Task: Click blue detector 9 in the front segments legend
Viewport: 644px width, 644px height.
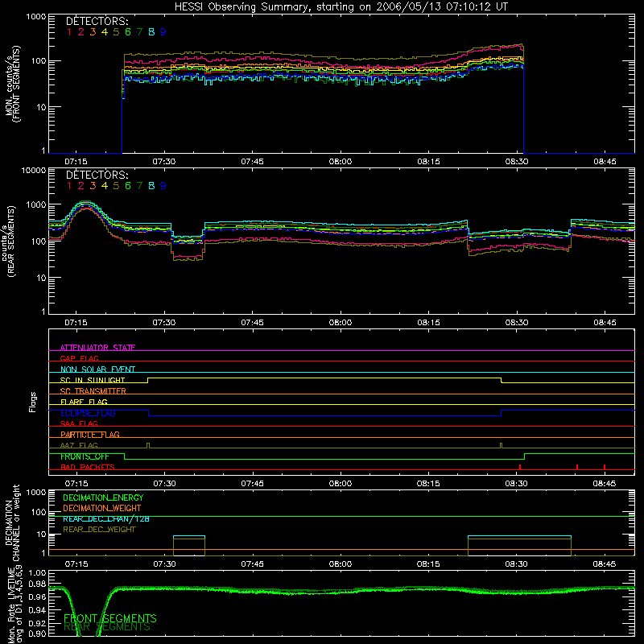Action: click(163, 31)
